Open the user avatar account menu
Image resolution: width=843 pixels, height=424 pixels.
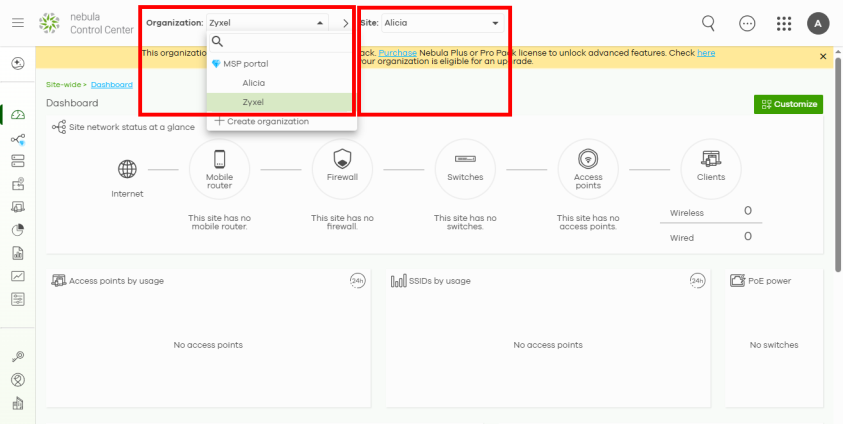tap(818, 23)
